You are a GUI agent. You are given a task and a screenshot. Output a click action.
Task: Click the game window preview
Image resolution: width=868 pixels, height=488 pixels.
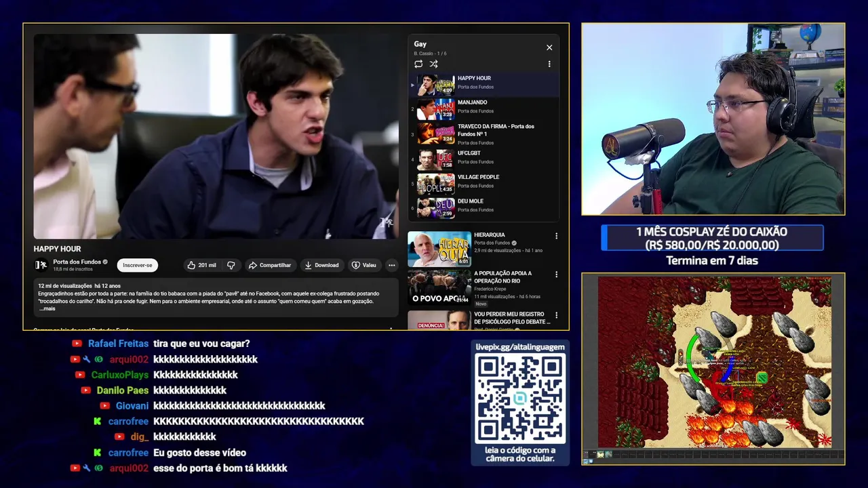point(713,369)
